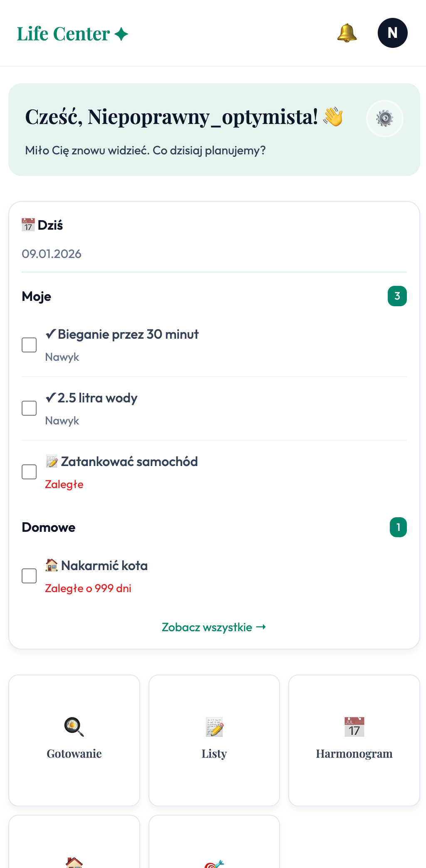Open the settings gear in the greeting banner

[384, 118]
